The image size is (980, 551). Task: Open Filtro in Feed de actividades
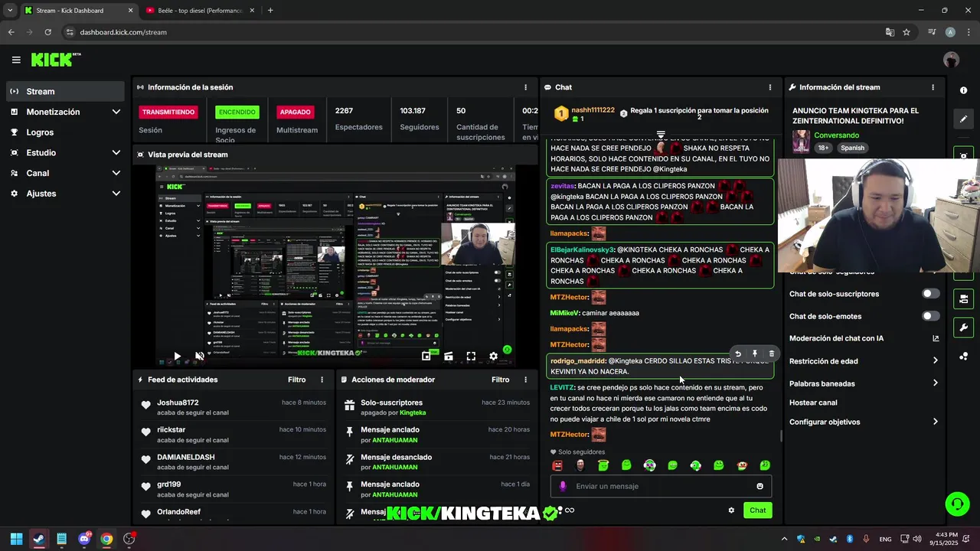click(296, 380)
